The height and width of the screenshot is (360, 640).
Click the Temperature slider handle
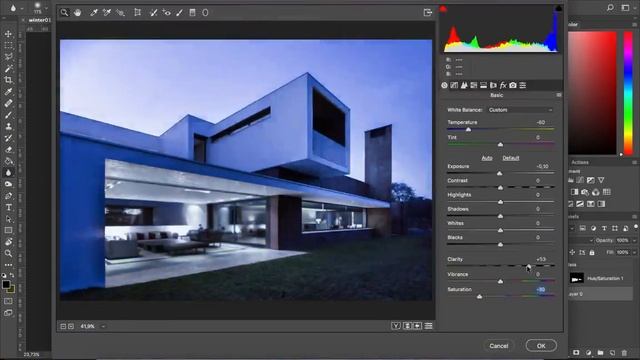[x=469, y=129]
